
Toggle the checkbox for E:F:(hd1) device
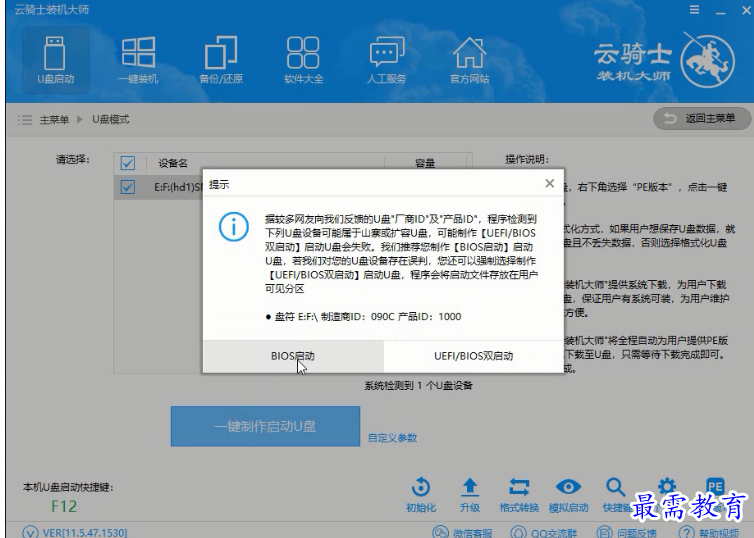tap(127, 187)
